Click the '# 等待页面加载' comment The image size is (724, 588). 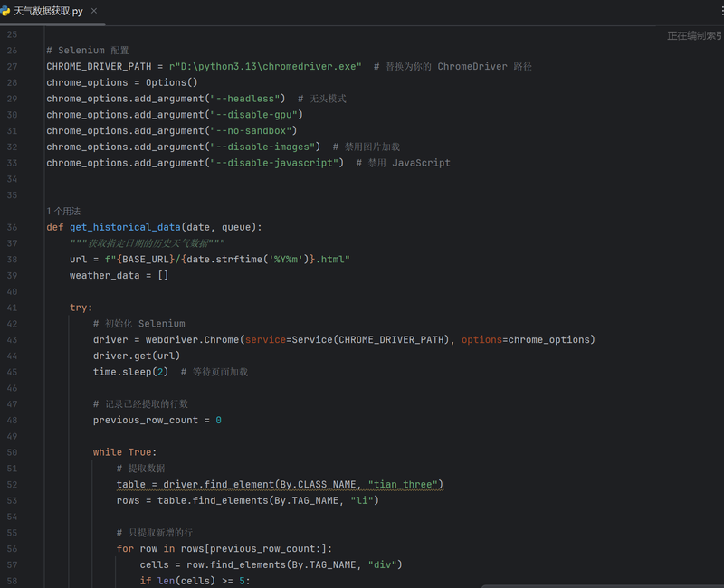pyautogui.click(x=214, y=372)
